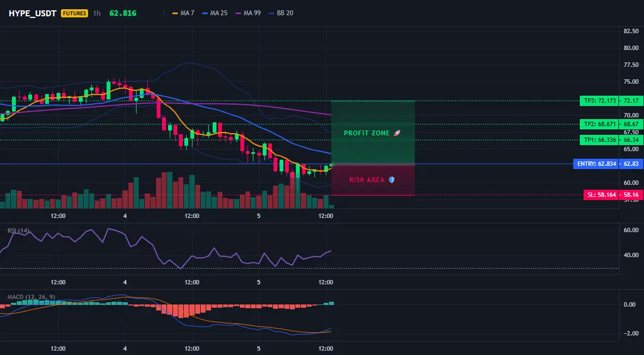The width and height of the screenshot is (644, 355).
Task: Click the TP3: 72.173 price label
Action: 599,101
